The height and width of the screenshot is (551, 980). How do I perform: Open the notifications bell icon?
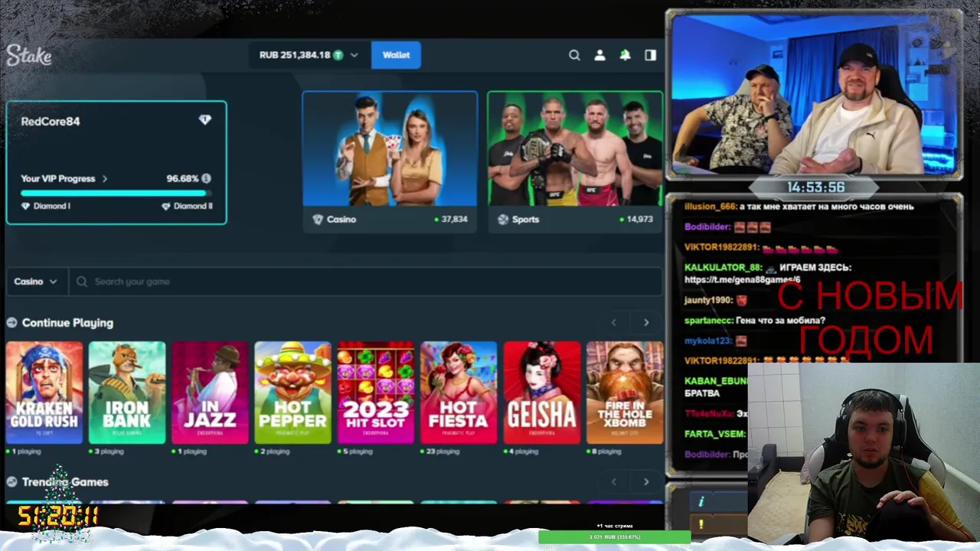(x=625, y=55)
